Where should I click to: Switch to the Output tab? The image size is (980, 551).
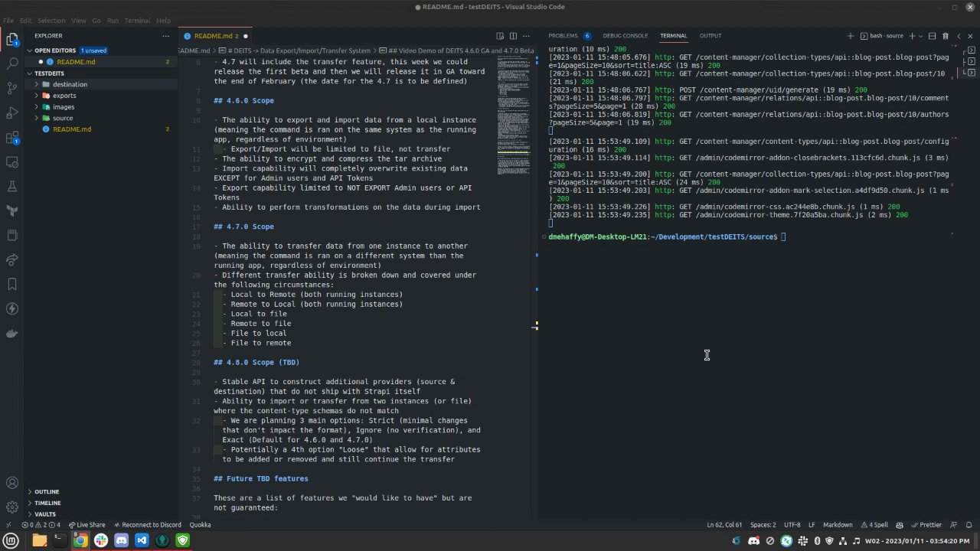[710, 36]
